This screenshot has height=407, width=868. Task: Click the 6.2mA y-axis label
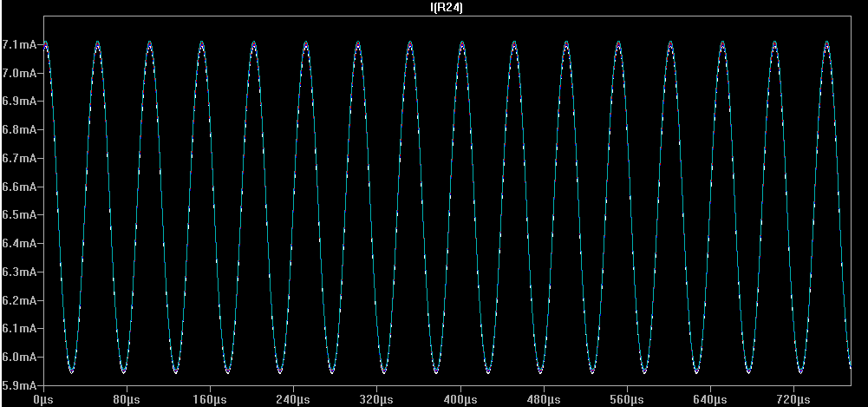coord(17,300)
